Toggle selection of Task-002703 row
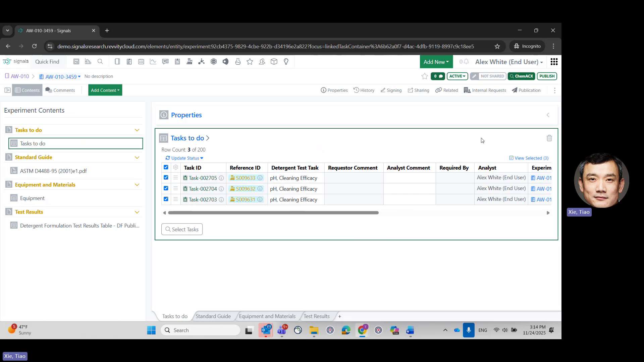This screenshot has width=644, height=362. [x=166, y=199]
